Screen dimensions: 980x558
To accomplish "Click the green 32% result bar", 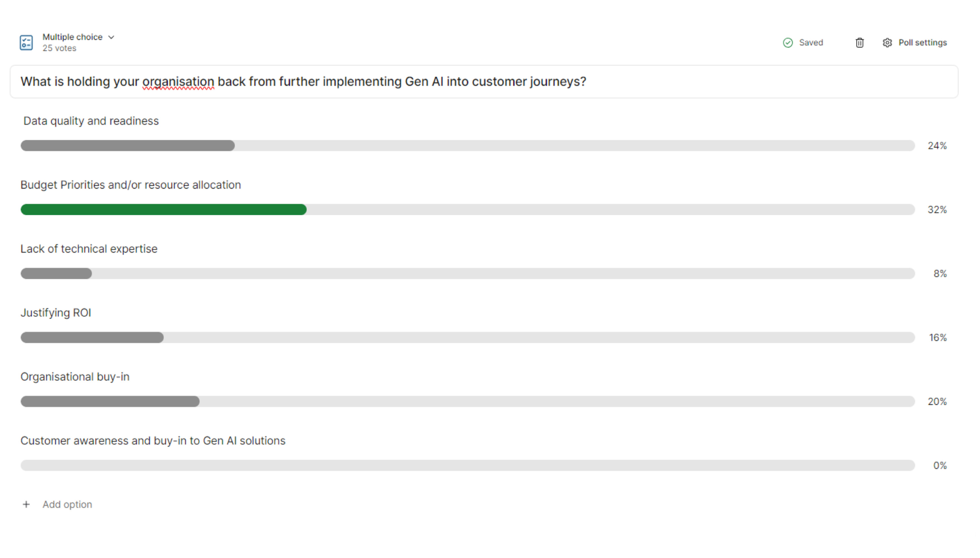I will [164, 209].
